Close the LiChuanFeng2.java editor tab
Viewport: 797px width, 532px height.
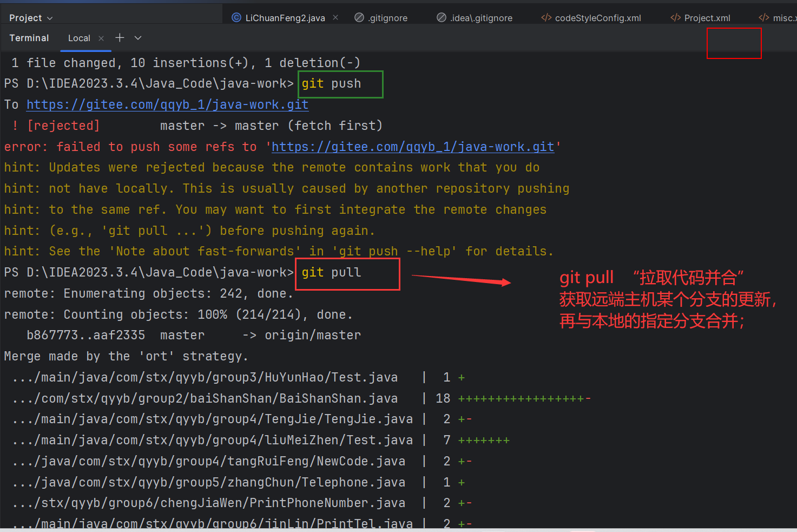[335, 17]
